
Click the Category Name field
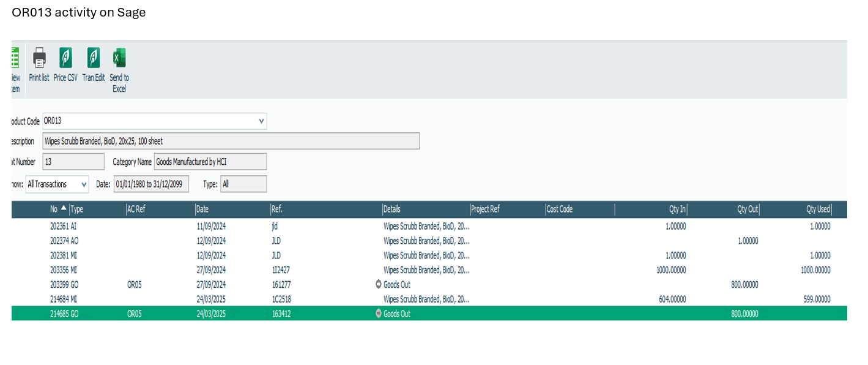210,162
